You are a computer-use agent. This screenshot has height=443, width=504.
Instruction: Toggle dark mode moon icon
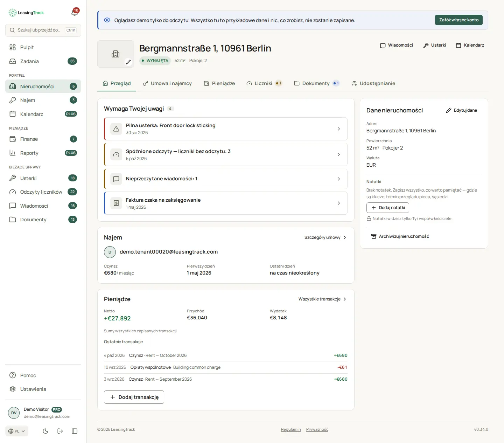[45, 431]
